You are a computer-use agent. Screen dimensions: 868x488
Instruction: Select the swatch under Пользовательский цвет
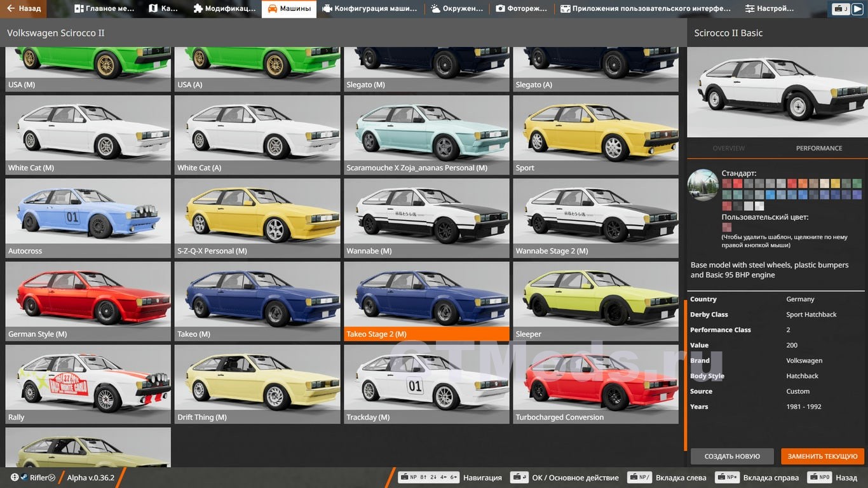tap(726, 227)
